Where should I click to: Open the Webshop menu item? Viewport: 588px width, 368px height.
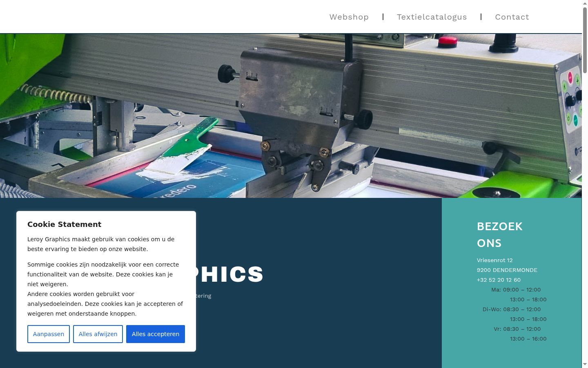coord(349,17)
